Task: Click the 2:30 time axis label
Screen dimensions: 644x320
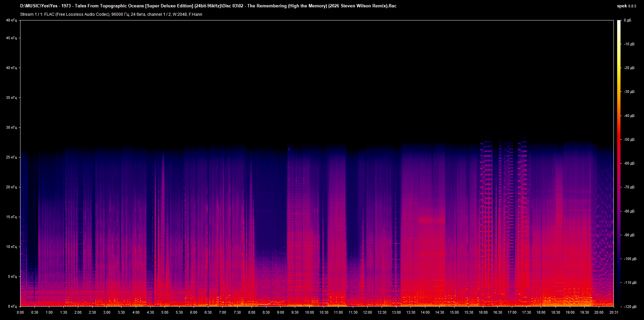Action: 92,313
